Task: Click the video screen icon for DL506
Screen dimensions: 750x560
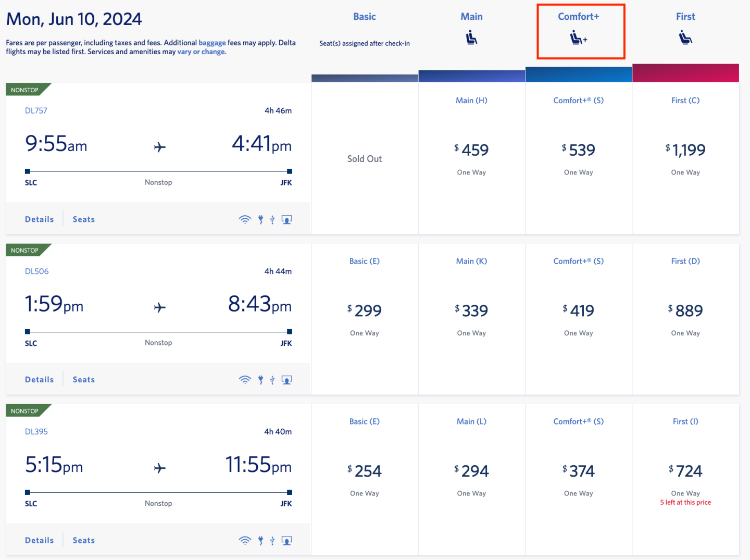Action: (x=286, y=380)
